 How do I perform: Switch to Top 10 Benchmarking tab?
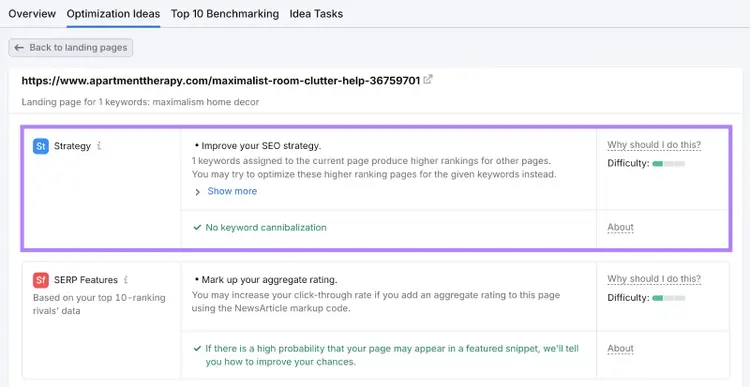225,14
